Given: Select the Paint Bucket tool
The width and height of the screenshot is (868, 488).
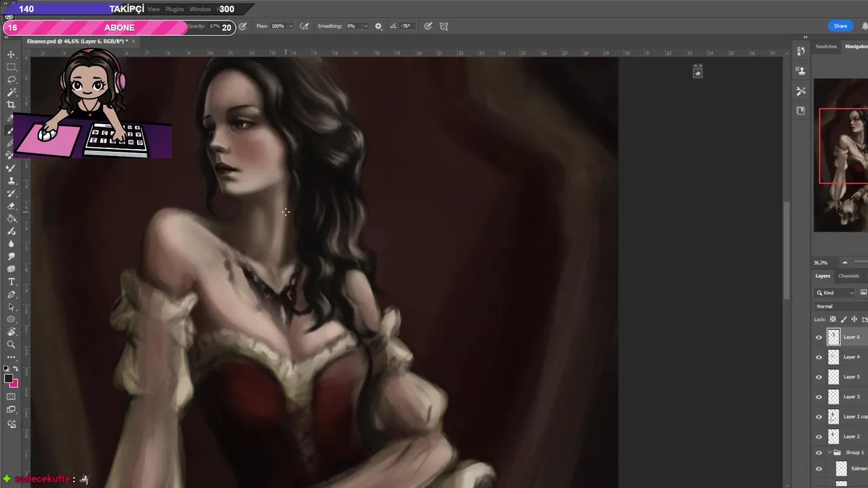Looking at the screenshot, I should click(x=11, y=219).
